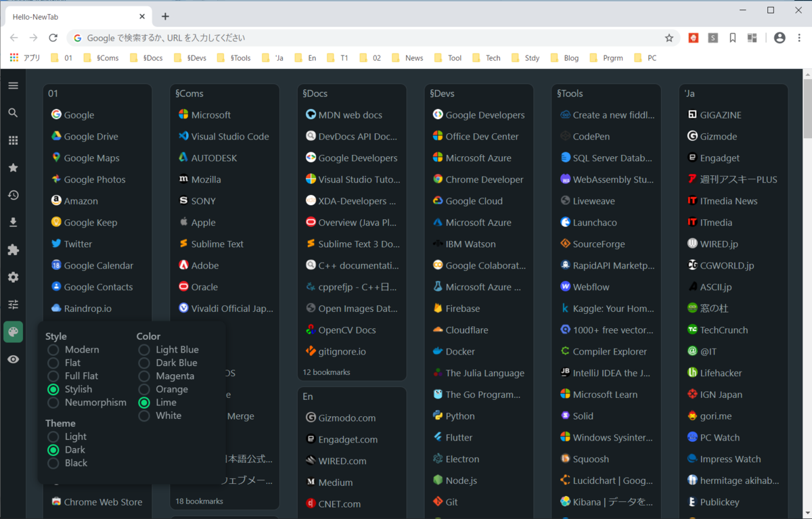Viewport: 812px width, 519px height.
Task: Bookmark this page with the star icon
Action: pyautogui.click(x=669, y=38)
